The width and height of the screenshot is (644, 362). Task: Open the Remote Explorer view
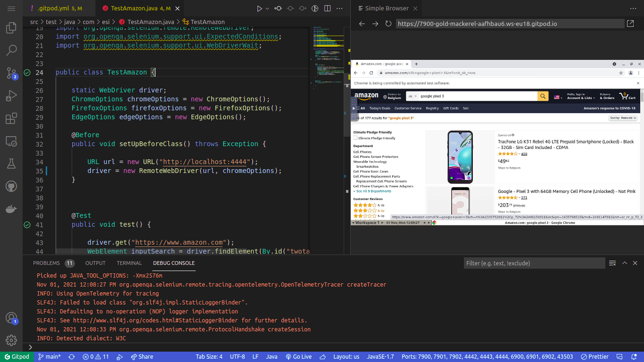coord(11,141)
